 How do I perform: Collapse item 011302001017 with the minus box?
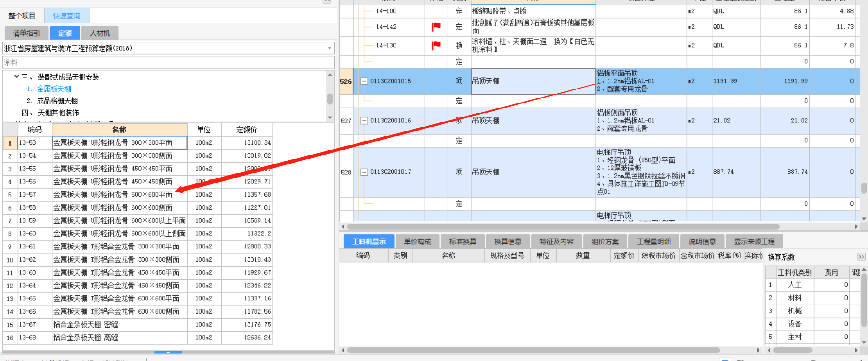click(x=364, y=172)
